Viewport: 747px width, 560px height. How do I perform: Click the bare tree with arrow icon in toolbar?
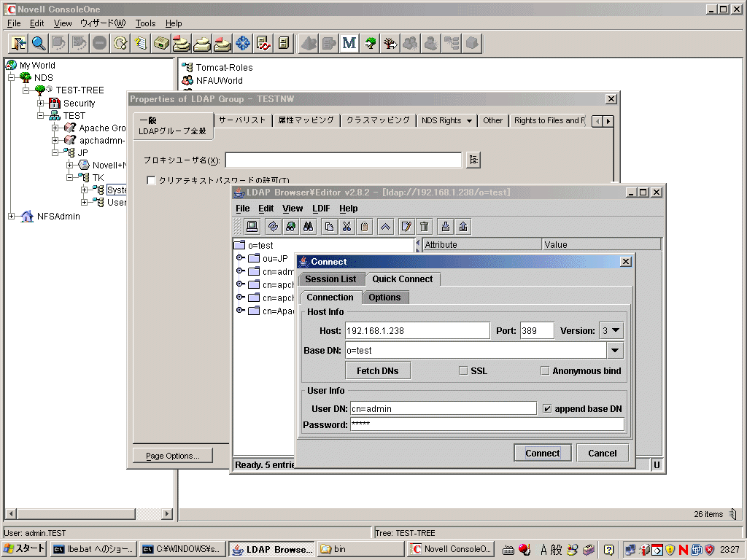(x=390, y=43)
